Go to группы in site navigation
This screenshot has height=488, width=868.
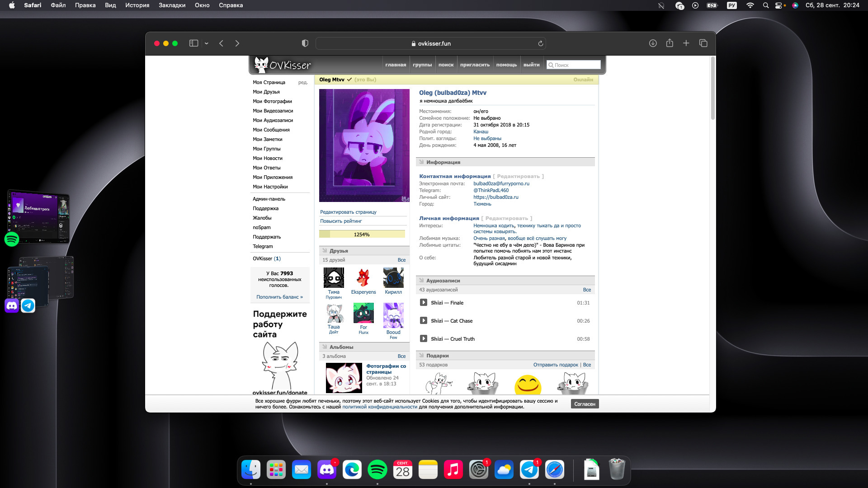(x=422, y=65)
